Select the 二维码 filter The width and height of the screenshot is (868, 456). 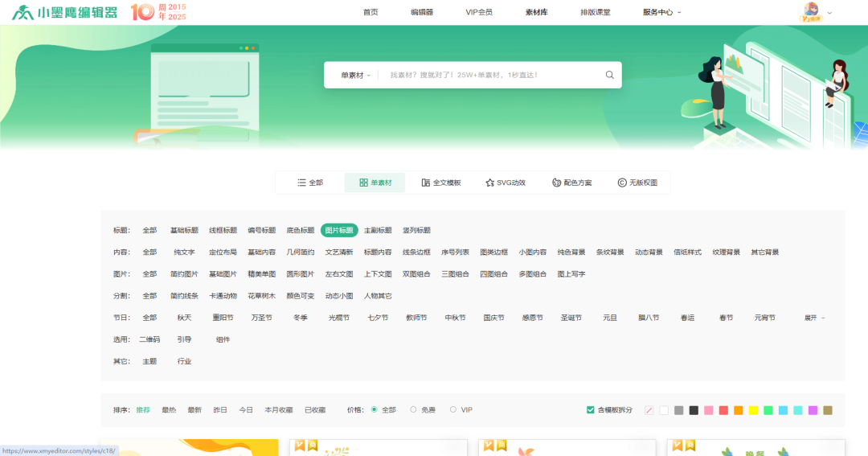click(x=149, y=339)
